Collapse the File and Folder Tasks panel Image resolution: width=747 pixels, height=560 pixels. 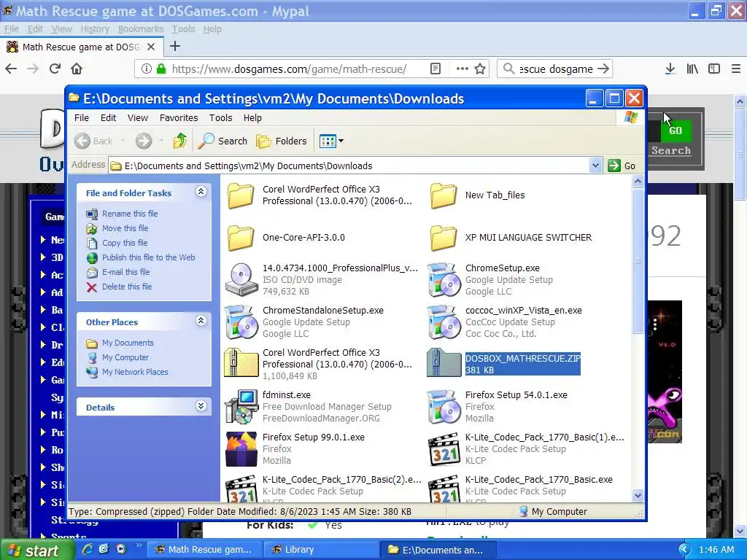pos(201,192)
